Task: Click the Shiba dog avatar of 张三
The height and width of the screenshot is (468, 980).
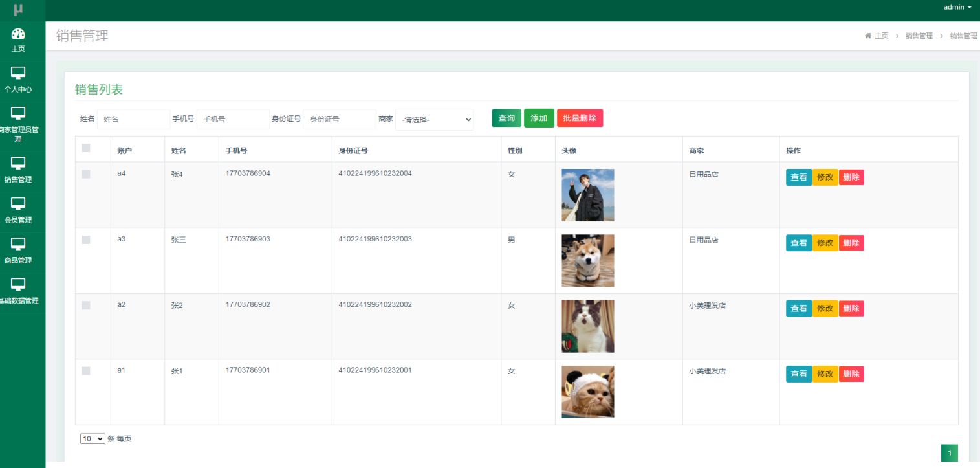Action: pos(587,260)
